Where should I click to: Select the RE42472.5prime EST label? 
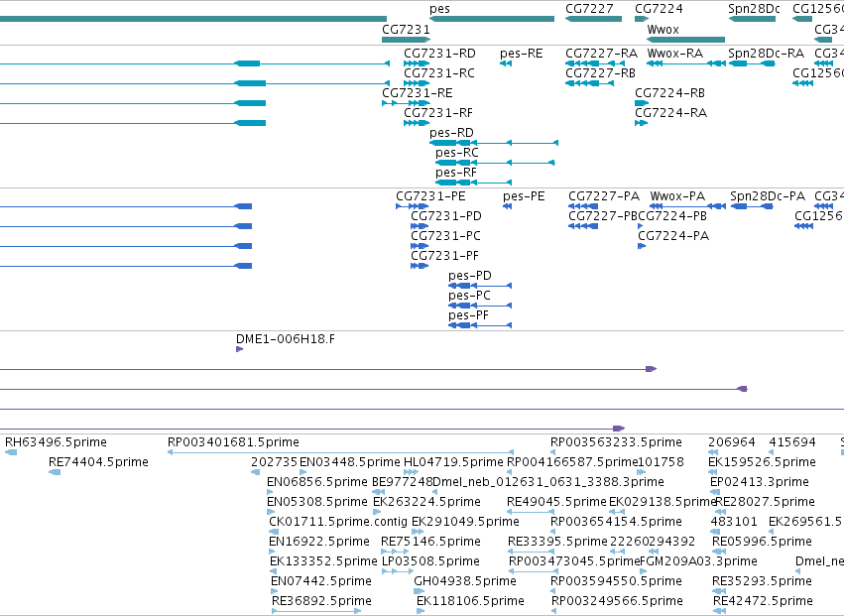[x=763, y=602]
